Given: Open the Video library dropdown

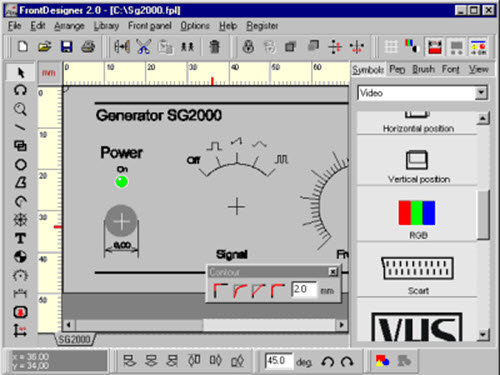Looking at the screenshot, I should [x=481, y=93].
